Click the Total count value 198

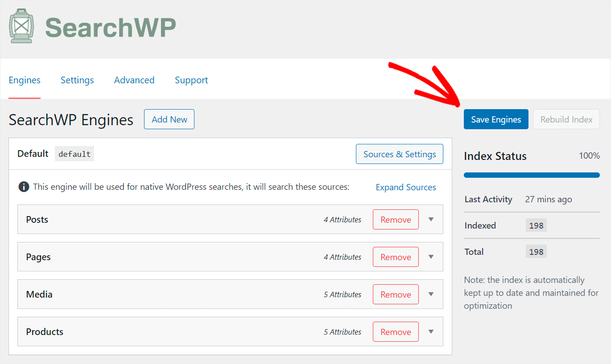coord(536,252)
